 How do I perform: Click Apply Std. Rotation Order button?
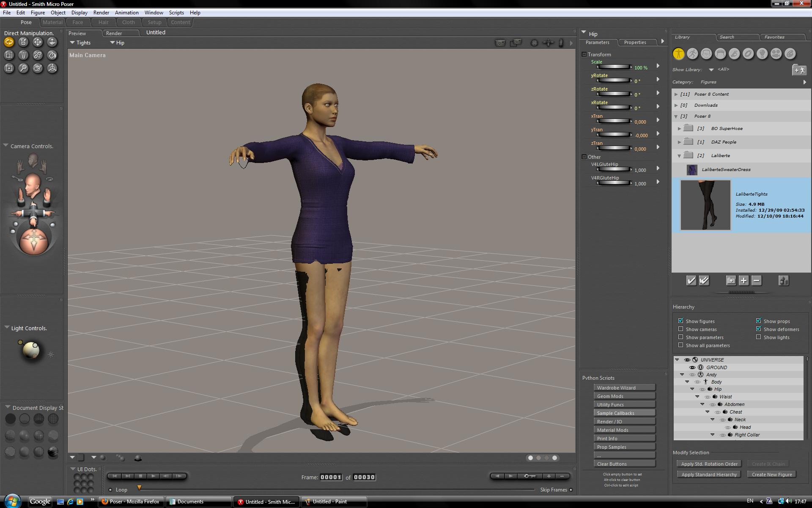pyautogui.click(x=709, y=464)
